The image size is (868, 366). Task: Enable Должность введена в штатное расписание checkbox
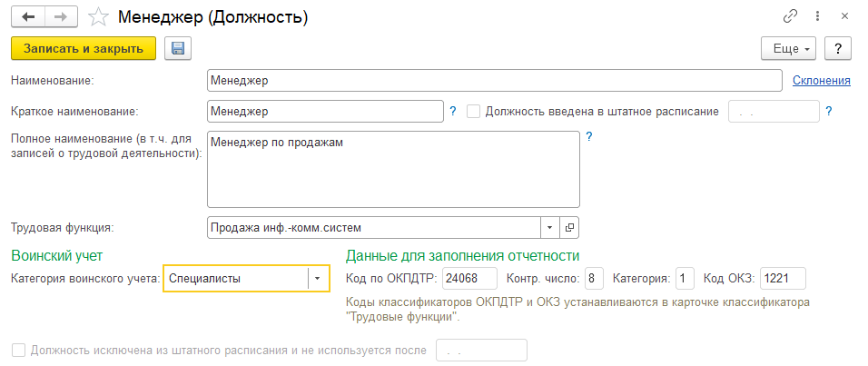pos(473,112)
